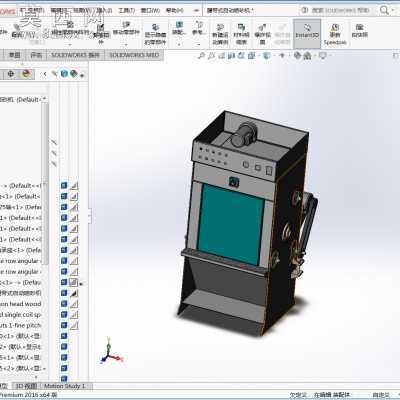400x400 pixels.
Task: Toggle visibility of first 'row angular' component
Action: (x=64, y=261)
